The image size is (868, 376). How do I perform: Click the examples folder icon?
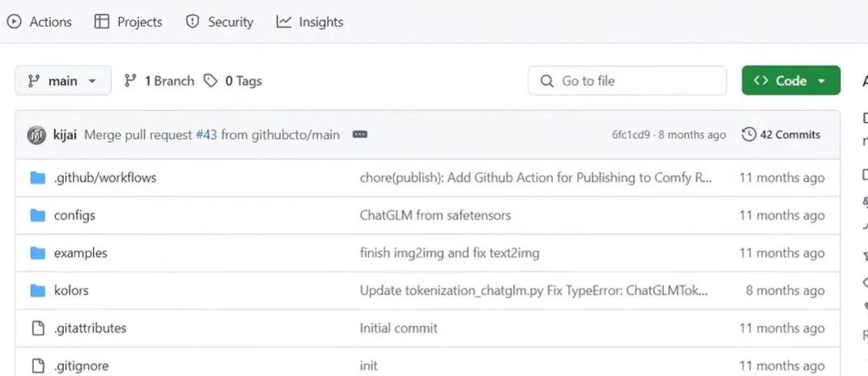(37, 253)
